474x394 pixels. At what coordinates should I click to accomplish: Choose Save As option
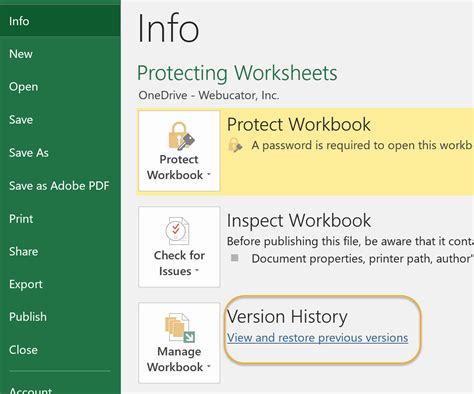[x=60, y=153]
